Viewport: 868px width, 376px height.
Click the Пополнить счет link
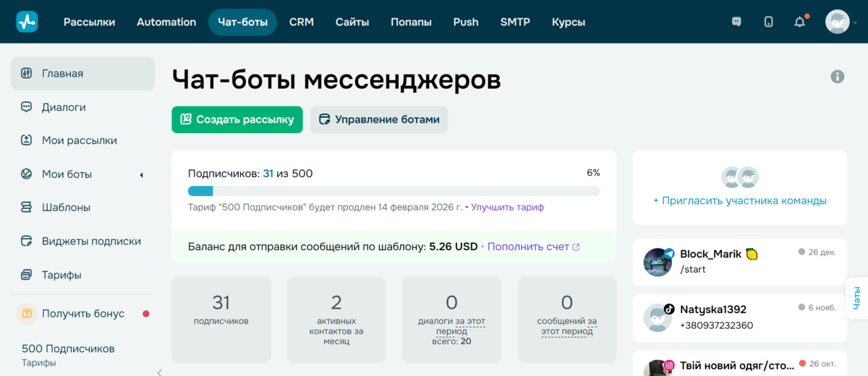tap(534, 247)
